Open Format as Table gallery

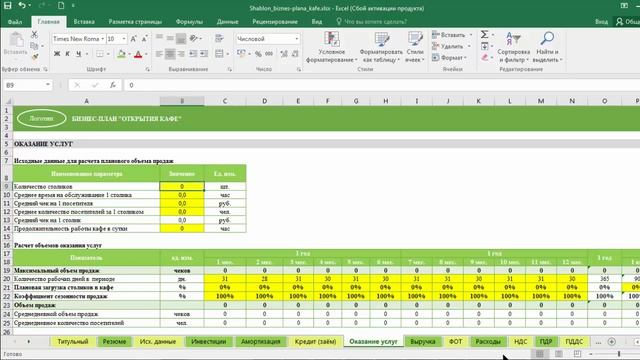click(x=381, y=47)
